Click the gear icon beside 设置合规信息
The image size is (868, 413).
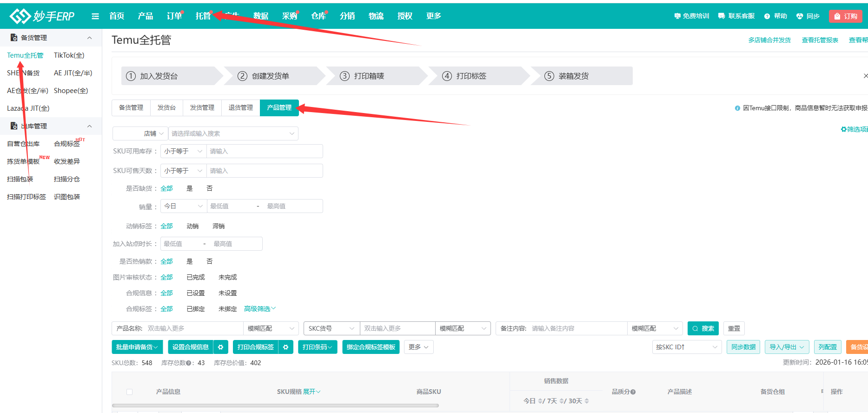pos(221,347)
